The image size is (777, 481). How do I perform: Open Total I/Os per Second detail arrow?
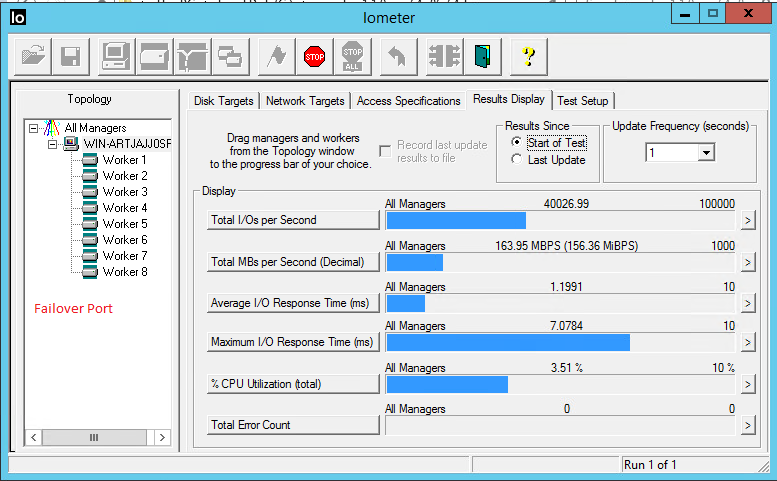(748, 220)
